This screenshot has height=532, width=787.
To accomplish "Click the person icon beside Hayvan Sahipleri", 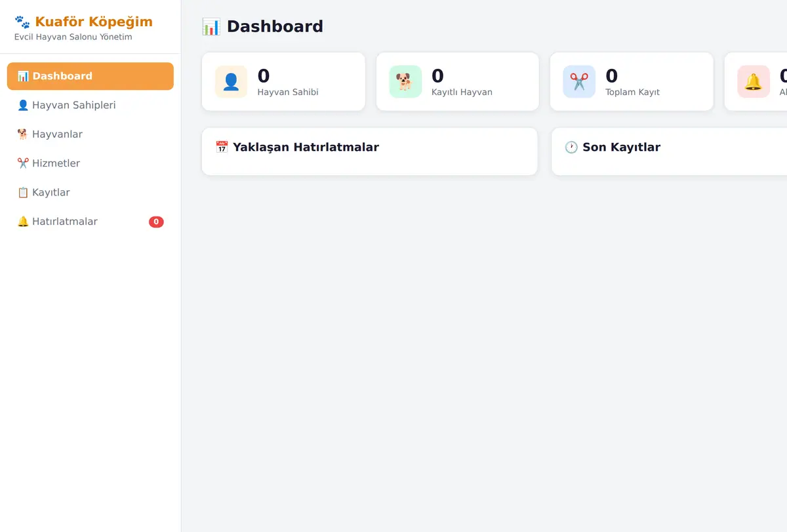I will [x=23, y=105].
